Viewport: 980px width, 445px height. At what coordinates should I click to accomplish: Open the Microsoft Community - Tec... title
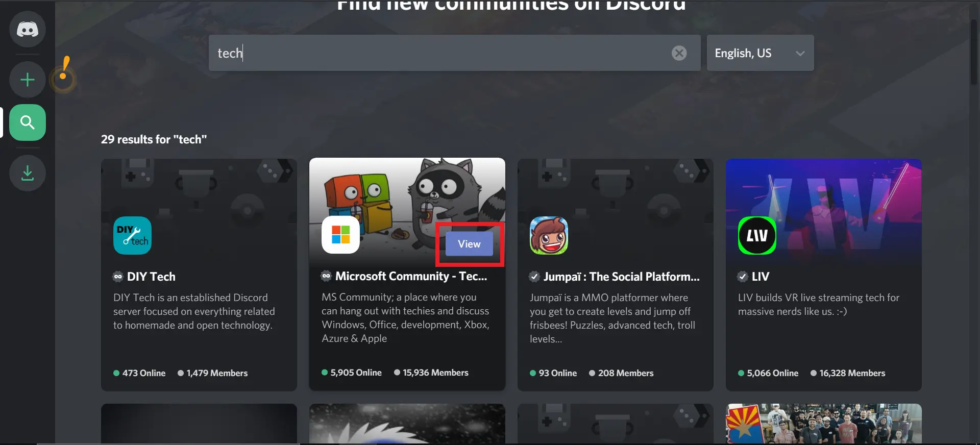point(411,276)
